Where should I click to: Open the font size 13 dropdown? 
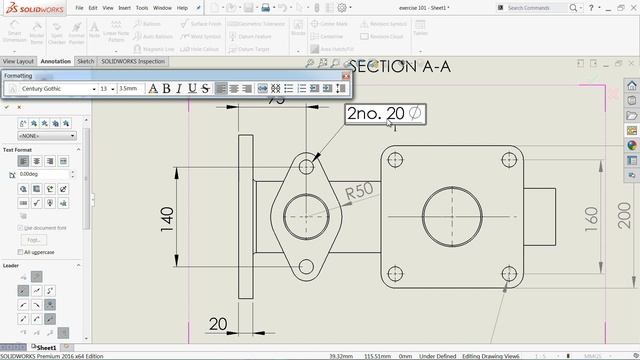(113, 89)
